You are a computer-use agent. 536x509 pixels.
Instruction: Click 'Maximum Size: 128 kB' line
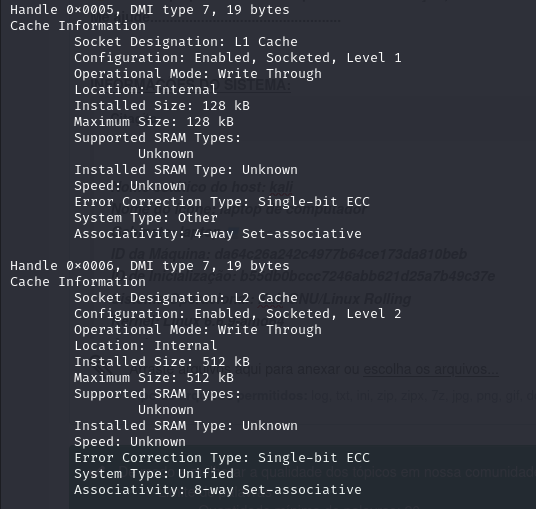[x=154, y=122]
